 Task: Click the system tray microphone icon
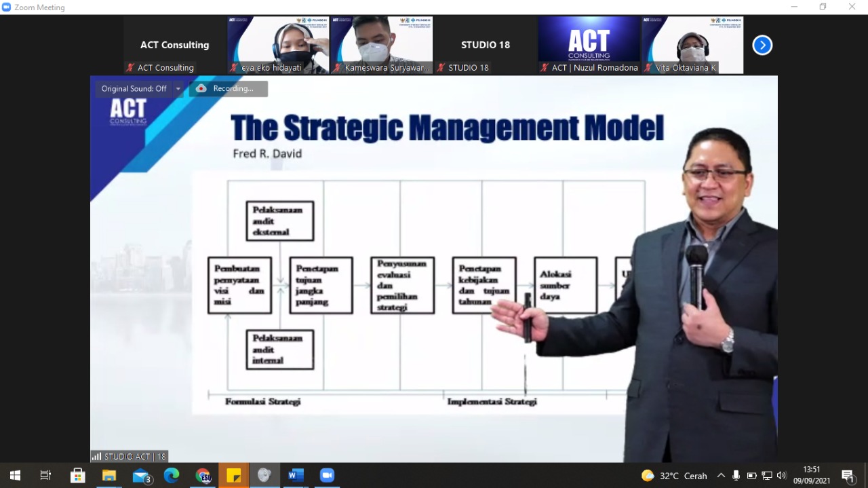click(x=736, y=475)
